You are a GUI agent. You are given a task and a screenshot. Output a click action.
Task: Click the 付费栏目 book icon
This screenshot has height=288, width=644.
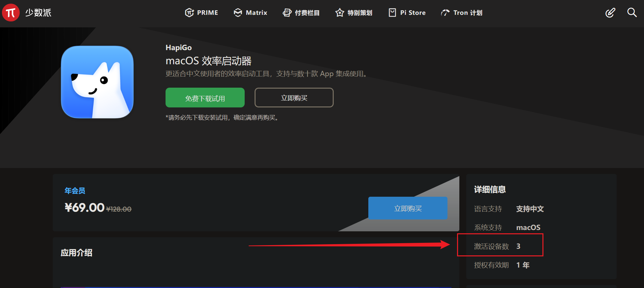(287, 13)
